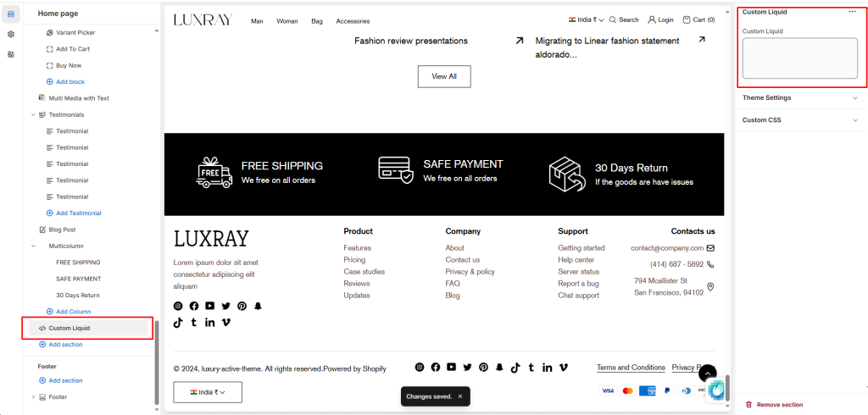Viewport: 868px width, 415px height.
Task: Click the Search magnifier icon in store header
Action: (x=613, y=19)
